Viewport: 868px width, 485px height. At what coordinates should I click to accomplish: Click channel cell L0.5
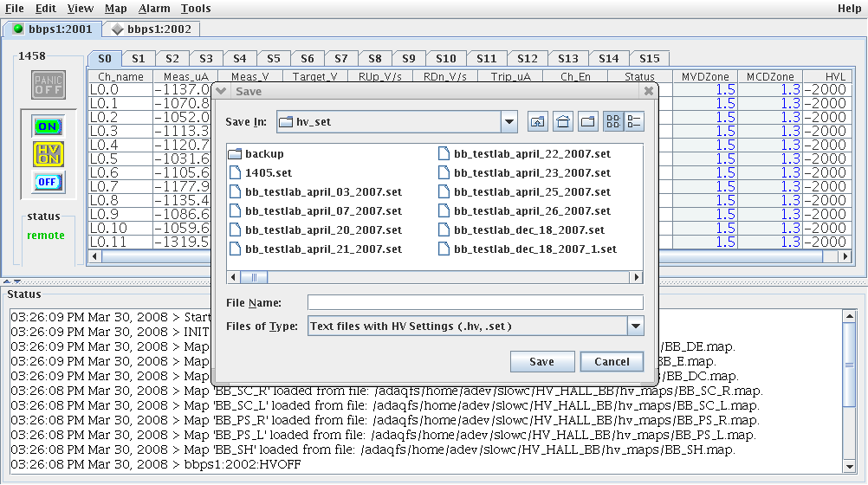[120, 158]
